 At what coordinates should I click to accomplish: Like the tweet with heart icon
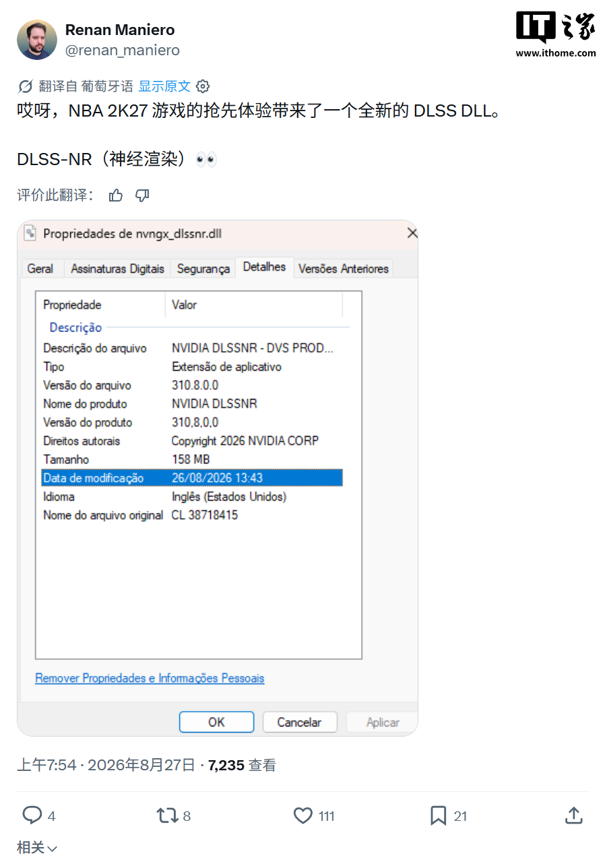click(303, 815)
